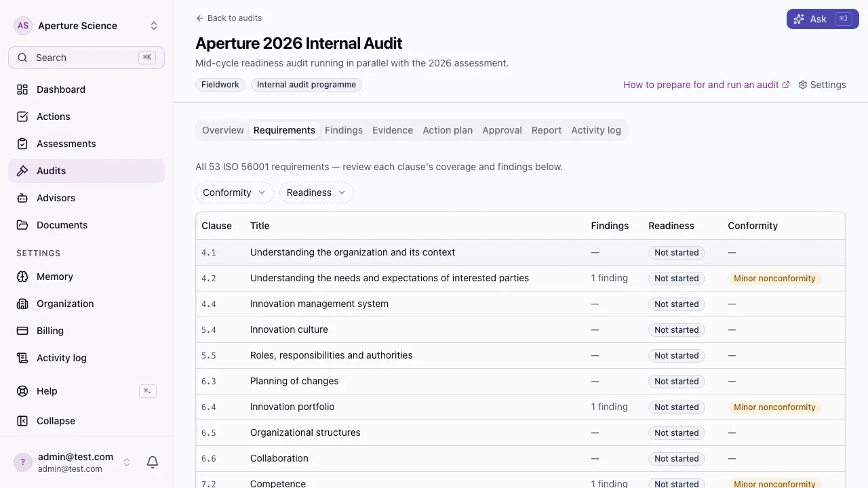
Task: Click the back arrow icon before Back to audits
Action: click(x=199, y=18)
